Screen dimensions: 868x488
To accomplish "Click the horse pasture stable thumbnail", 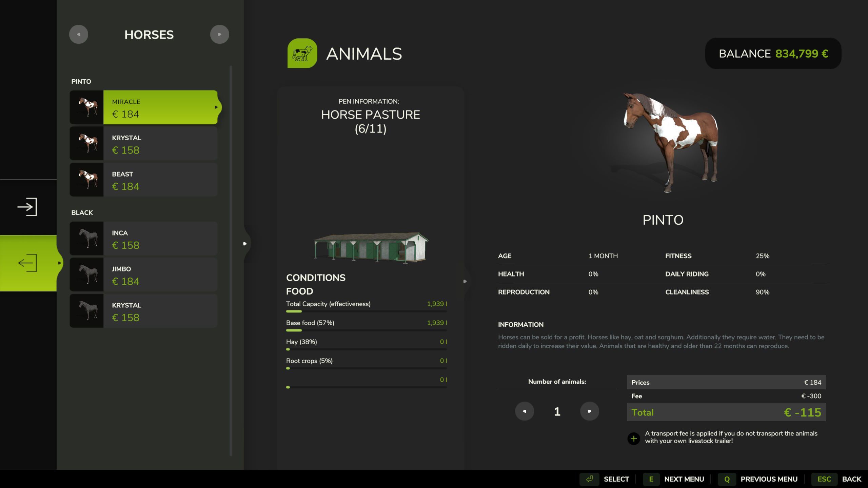I will pyautogui.click(x=370, y=247).
